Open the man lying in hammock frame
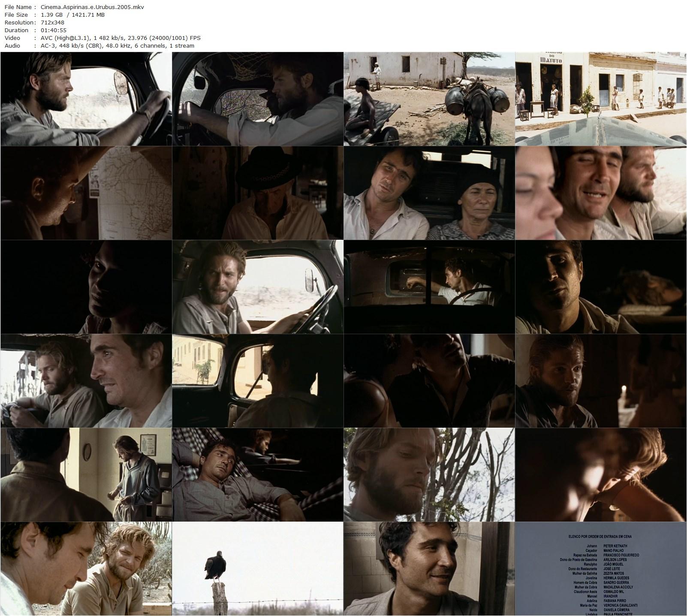 tap(258, 474)
